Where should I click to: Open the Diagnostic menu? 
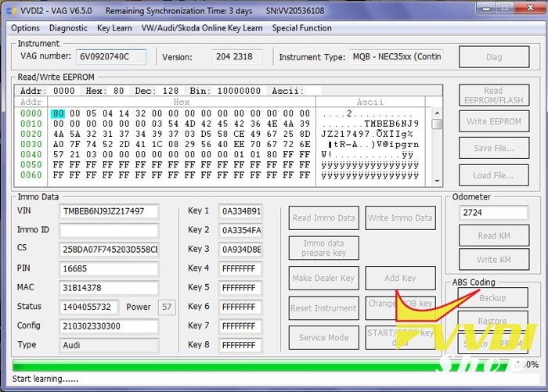click(68, 28)
